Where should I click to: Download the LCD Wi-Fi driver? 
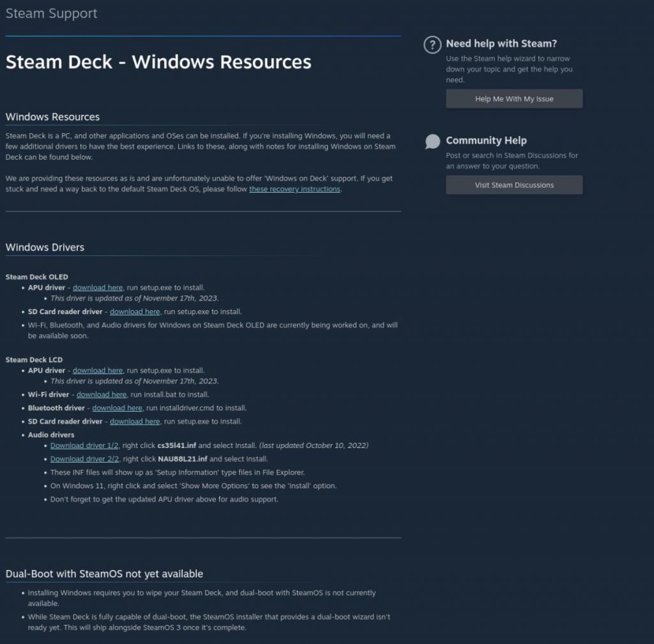tap(102, 394)
